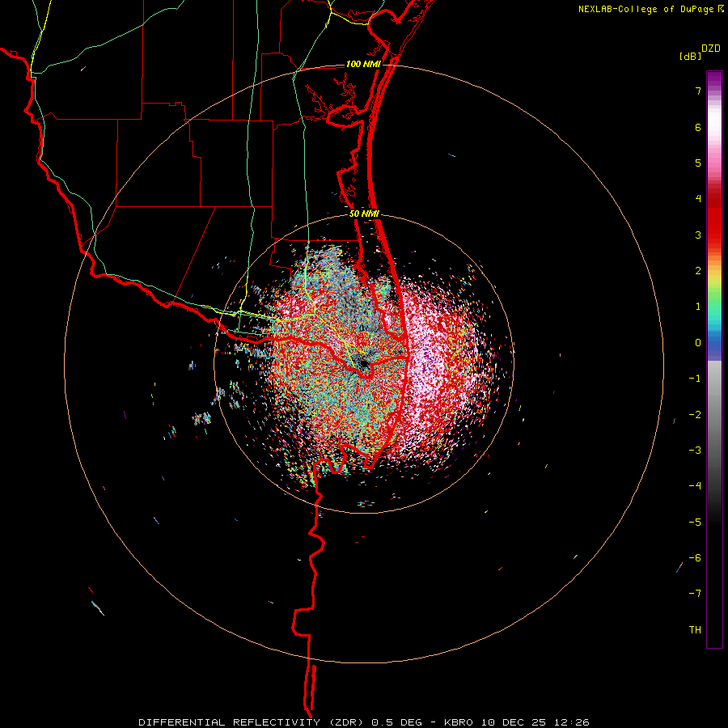
Task: Click the 5 tick label on the scale
Action: 698,163
